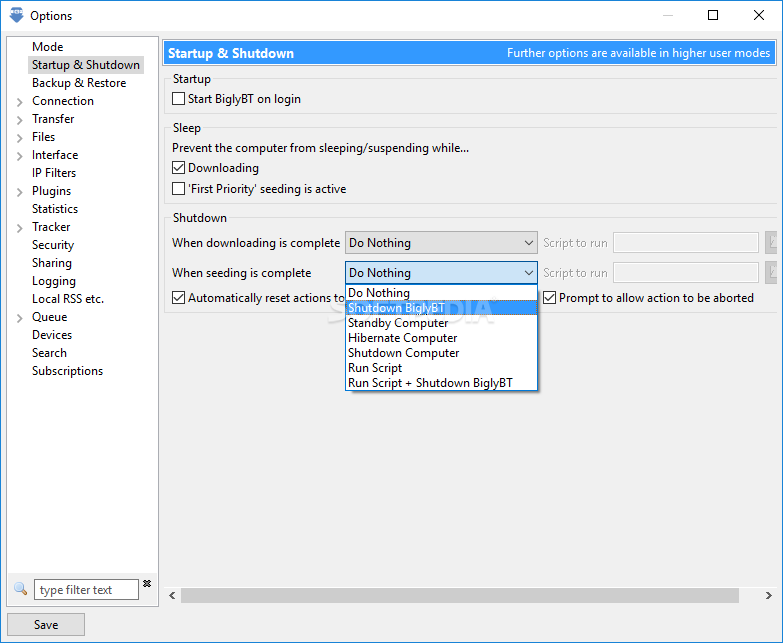Expand the Connection tree node

19,102
